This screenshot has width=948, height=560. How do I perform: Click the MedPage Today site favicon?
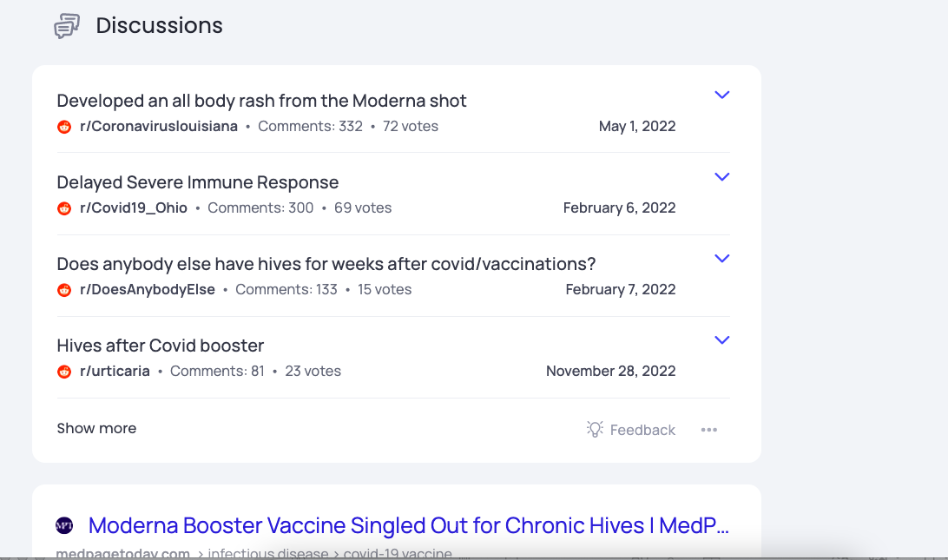64,525
